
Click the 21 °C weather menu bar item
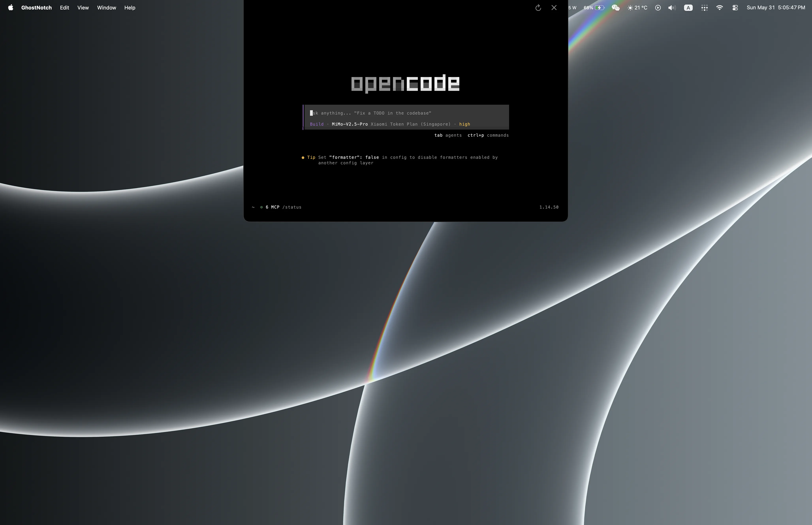(637, 8)
